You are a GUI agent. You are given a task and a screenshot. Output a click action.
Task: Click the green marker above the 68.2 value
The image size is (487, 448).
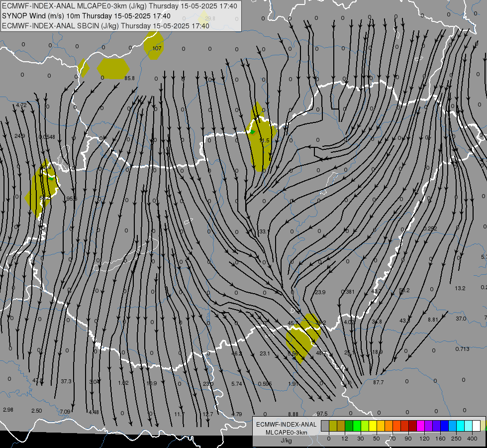coord(51,179)
